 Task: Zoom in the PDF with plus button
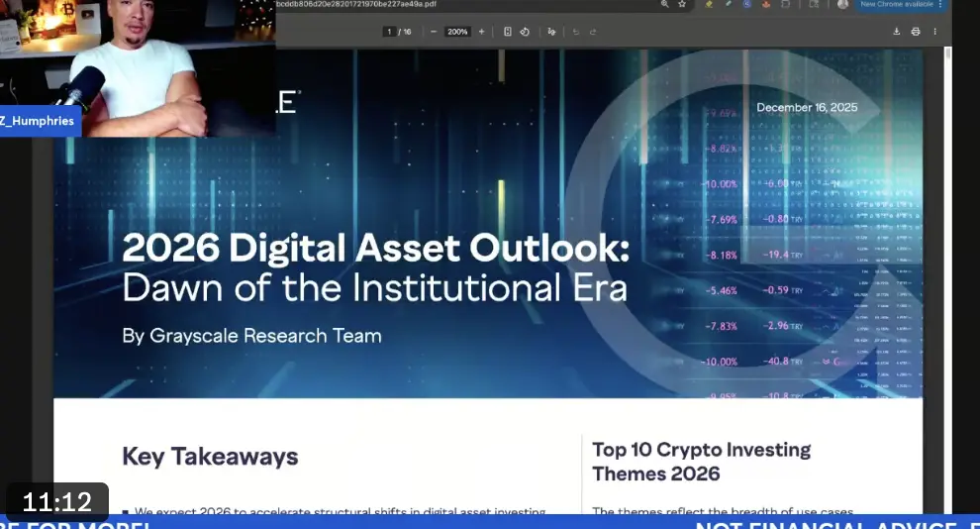point(481,32)
